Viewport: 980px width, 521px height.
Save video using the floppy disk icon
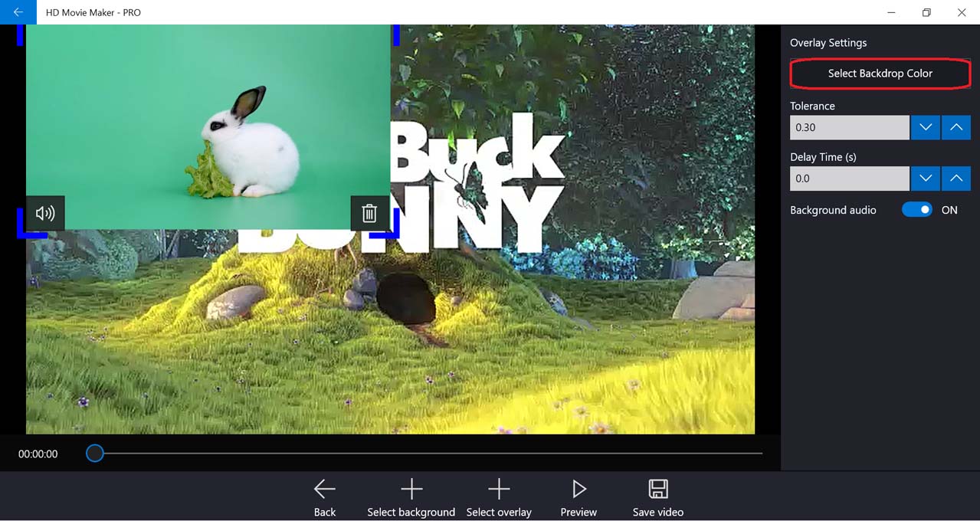(657, 497)
